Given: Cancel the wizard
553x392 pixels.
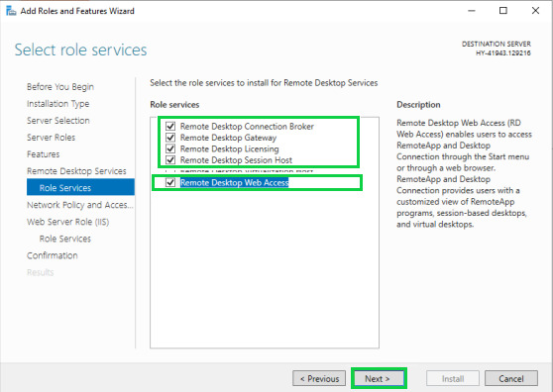Looking at the screenshot, I should click(511, 378).
